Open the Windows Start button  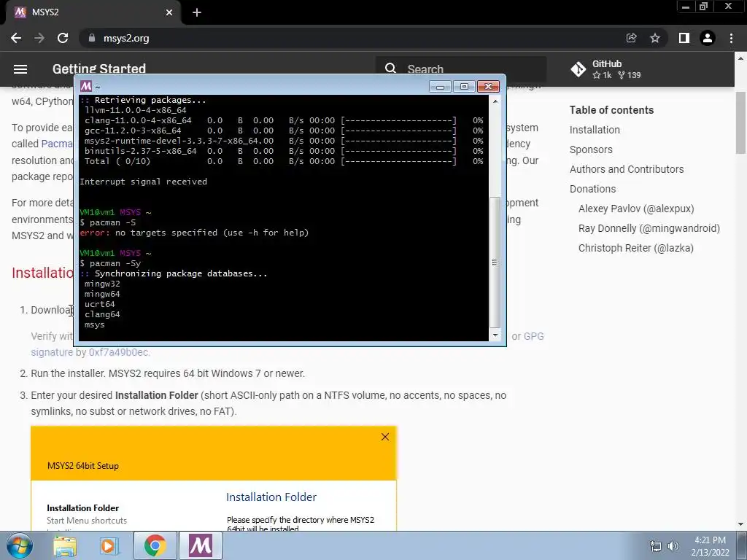pyautogui.click(x=18, y=545)
